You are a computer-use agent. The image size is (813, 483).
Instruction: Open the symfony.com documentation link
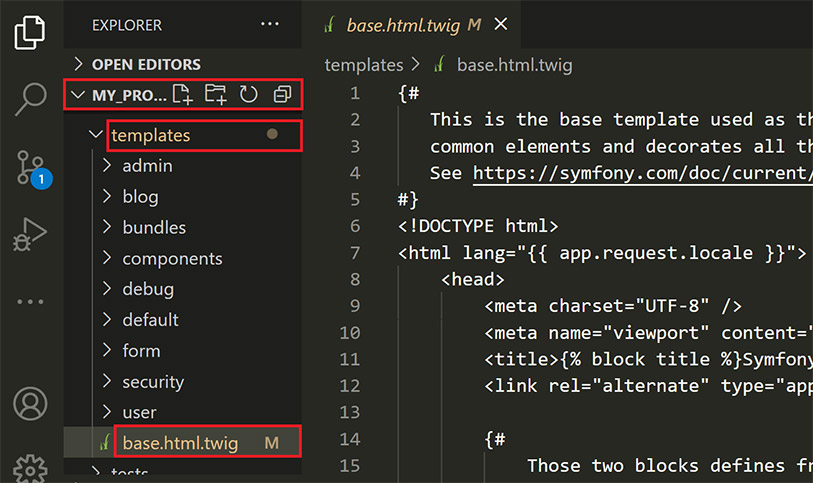pyautogui.click(x=640, y=172)
